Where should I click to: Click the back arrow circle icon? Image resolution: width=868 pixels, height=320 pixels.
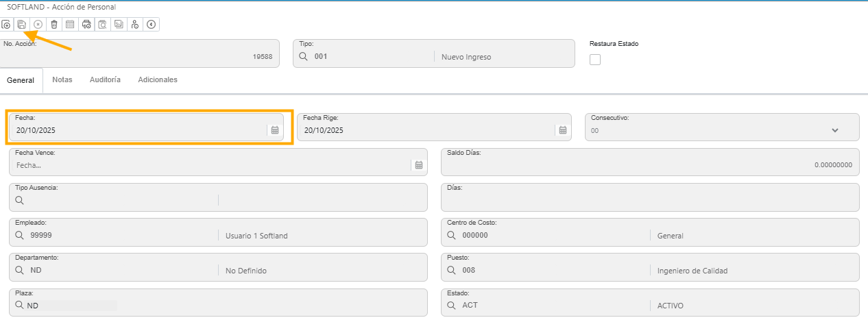click(151, 24)
